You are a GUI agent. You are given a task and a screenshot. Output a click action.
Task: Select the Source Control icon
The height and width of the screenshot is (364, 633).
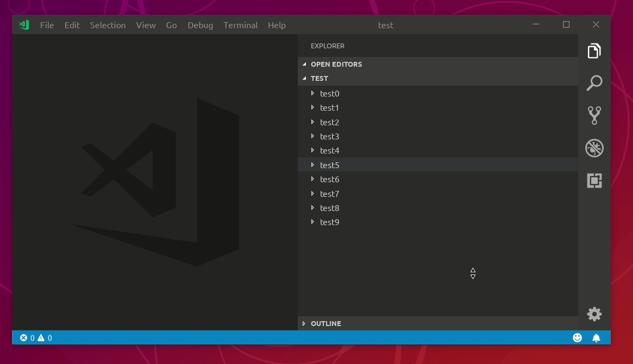[594, 115]
